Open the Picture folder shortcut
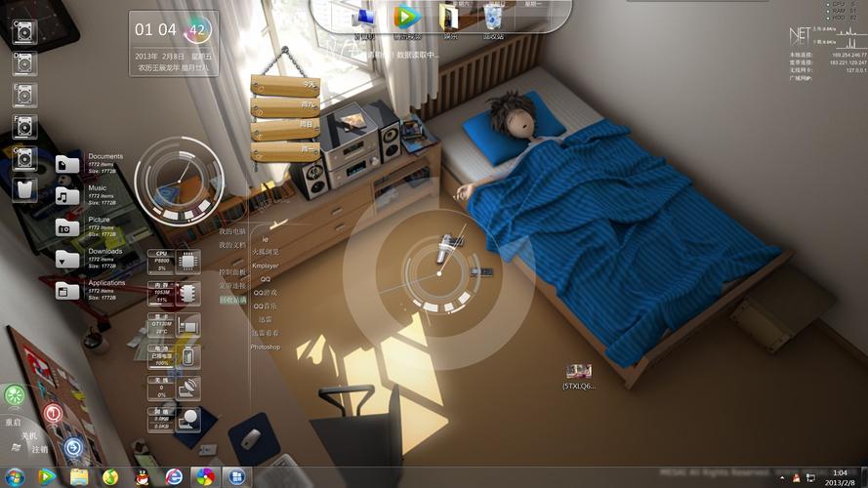This screenshot has width=868, height=488. coord(67,227)
